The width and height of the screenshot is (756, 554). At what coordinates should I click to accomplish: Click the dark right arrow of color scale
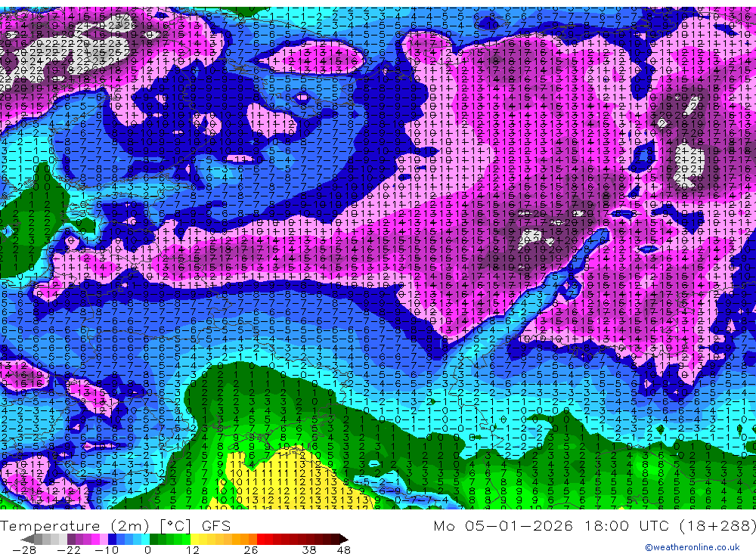pyautogui.click(x=344, y=539)
